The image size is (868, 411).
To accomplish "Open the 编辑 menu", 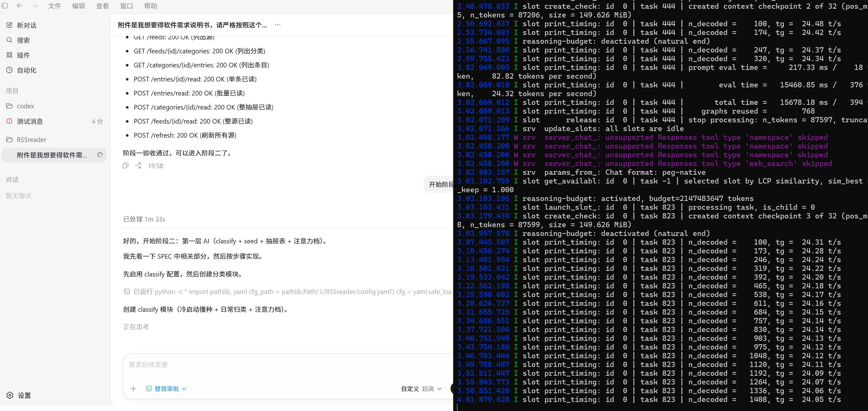I will tap(79, 6).
